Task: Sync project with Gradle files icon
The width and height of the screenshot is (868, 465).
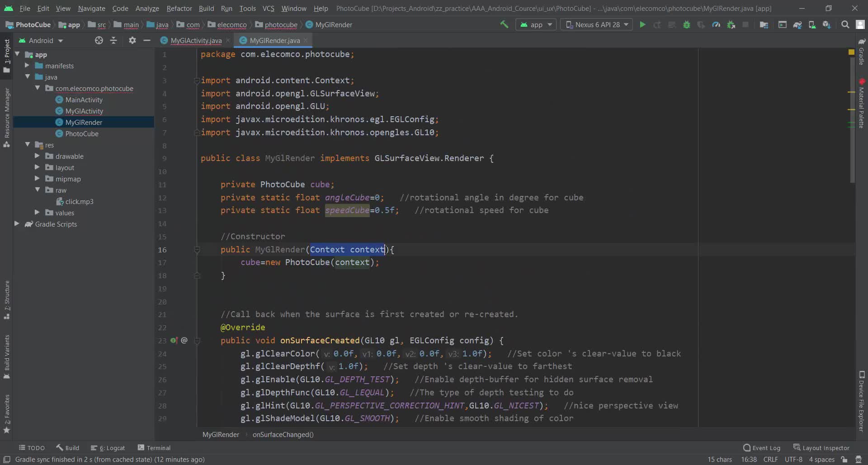Action: [x=797, y=24]
